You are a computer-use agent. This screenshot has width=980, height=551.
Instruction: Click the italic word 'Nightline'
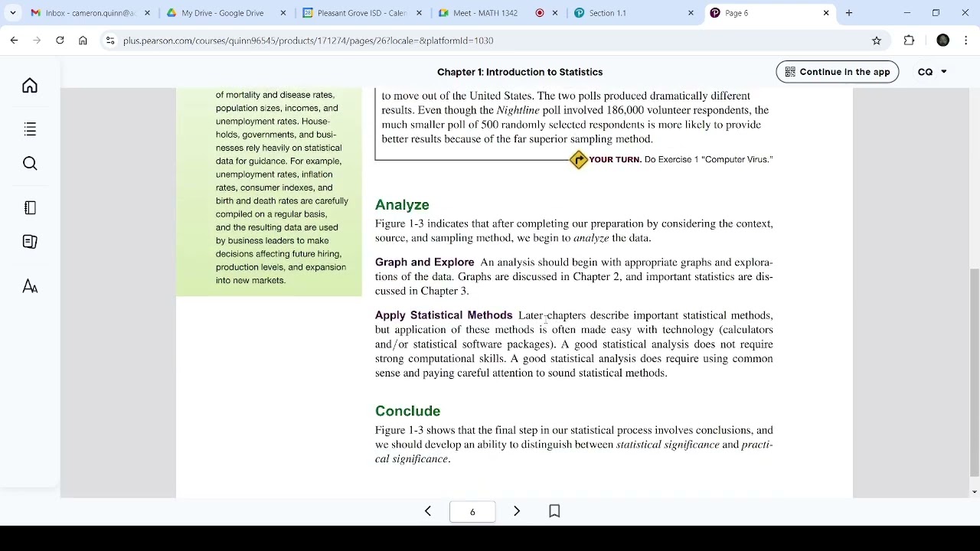pos(518,110)
